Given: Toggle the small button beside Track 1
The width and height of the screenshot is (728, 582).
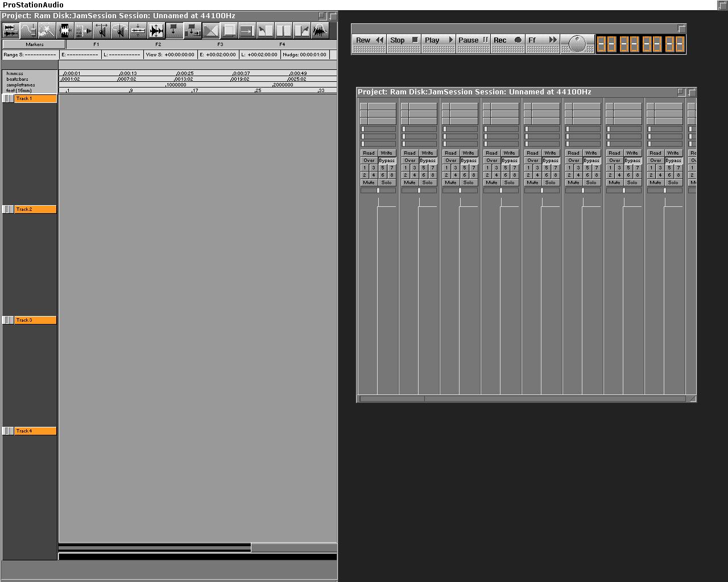Looking at the screenshot, I should tap(8, 98).
